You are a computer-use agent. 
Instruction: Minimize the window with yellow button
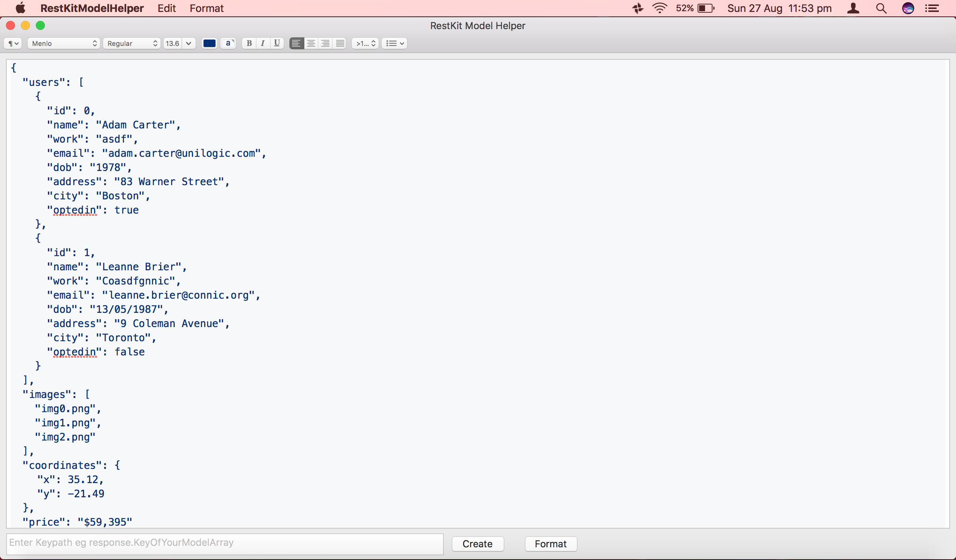25,25
